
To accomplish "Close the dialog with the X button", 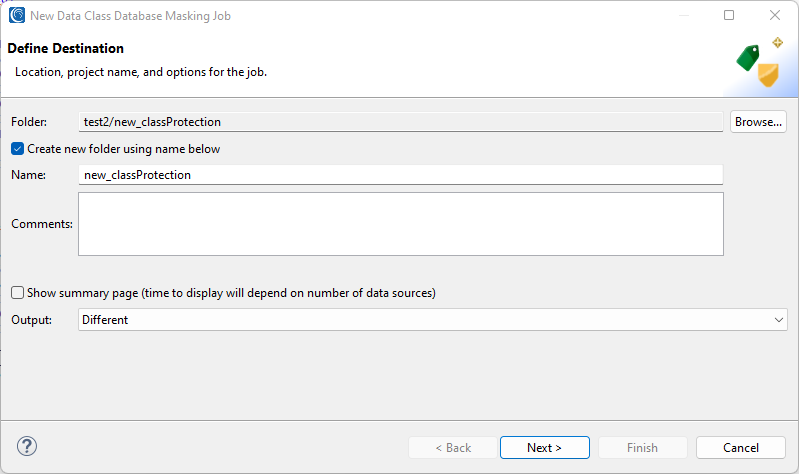I will (775, 15).
